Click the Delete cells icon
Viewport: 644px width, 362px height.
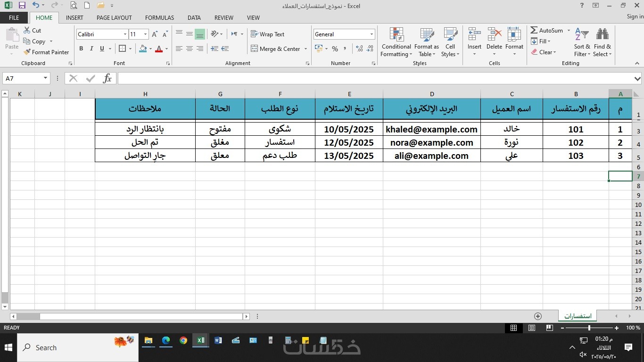coord(494,35)
